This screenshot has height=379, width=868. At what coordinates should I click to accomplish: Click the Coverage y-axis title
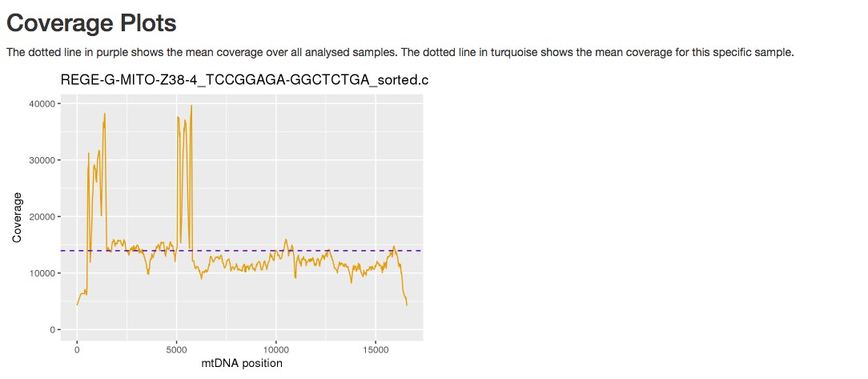tap(17, 216)
